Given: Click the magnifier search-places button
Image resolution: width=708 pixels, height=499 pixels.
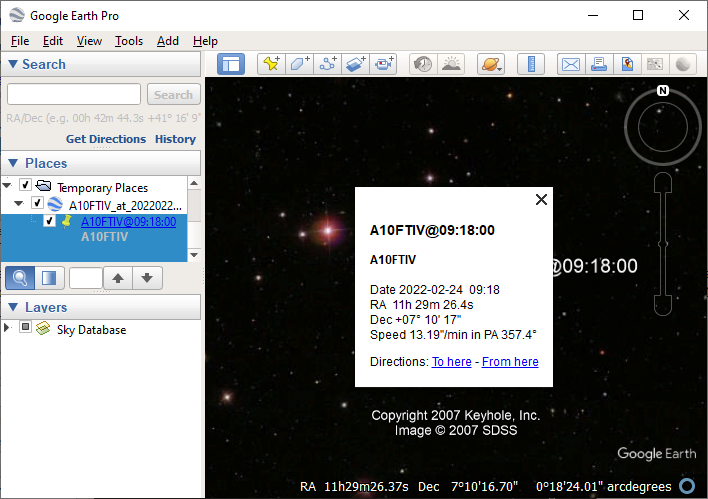Looking at the screenshot, I should (x=20, y=278).
